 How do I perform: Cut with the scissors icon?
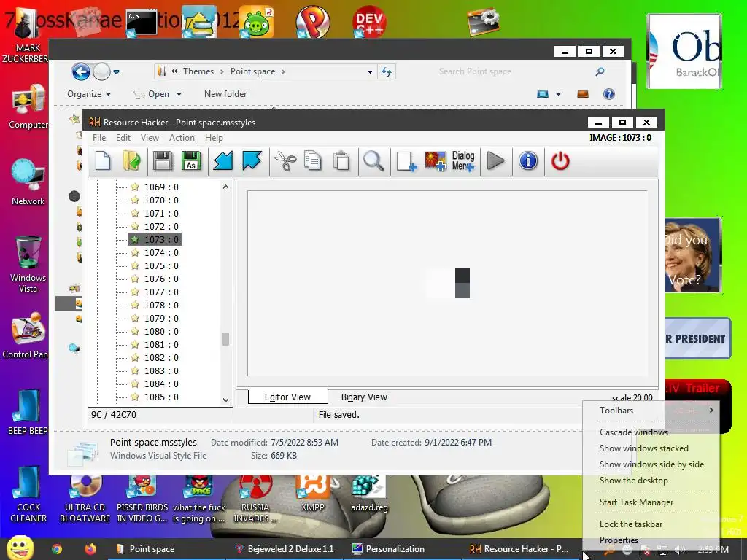tap(285, 161)
